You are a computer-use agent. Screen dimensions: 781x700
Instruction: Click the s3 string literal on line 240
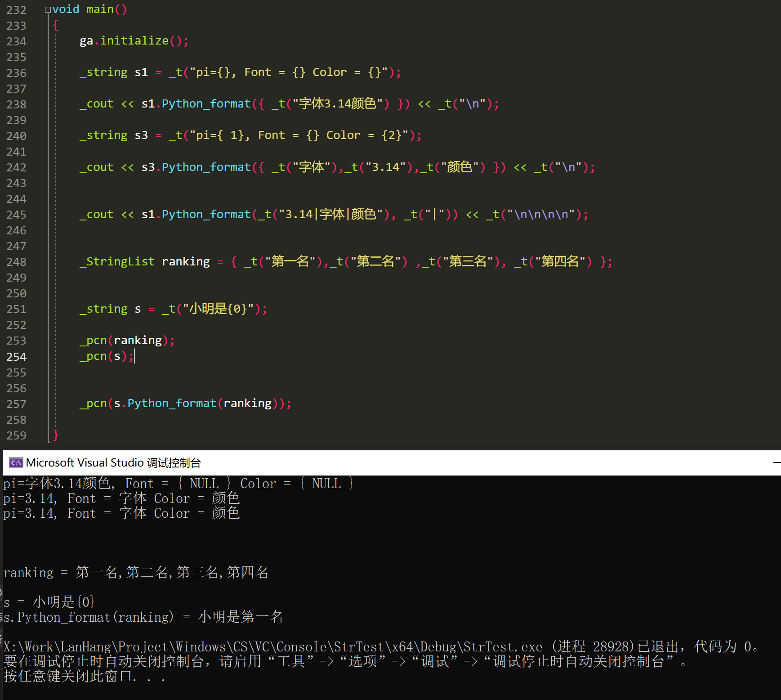pyautogui.click(x=299, y=135)
